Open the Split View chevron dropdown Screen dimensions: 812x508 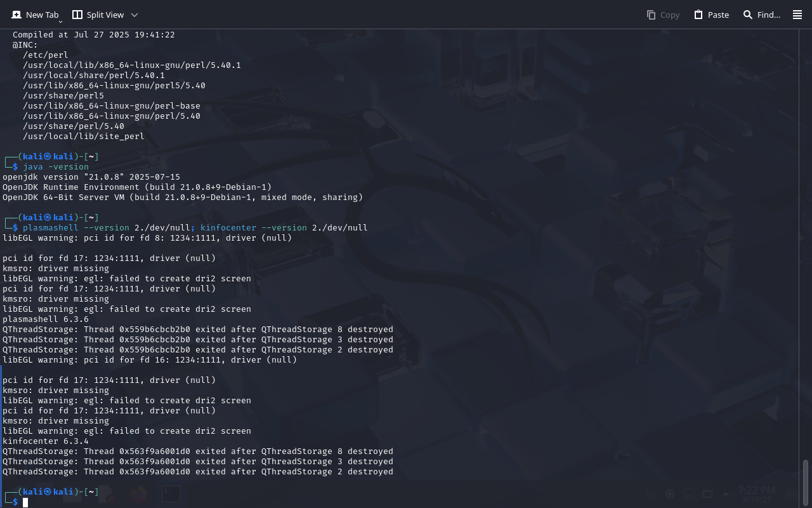click(x=134, y=15)
